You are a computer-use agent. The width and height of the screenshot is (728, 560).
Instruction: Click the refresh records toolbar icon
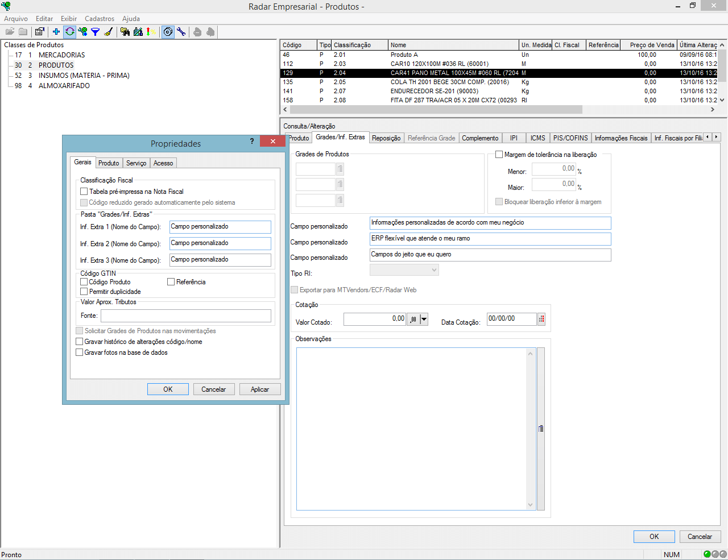[x=69, y=31]
